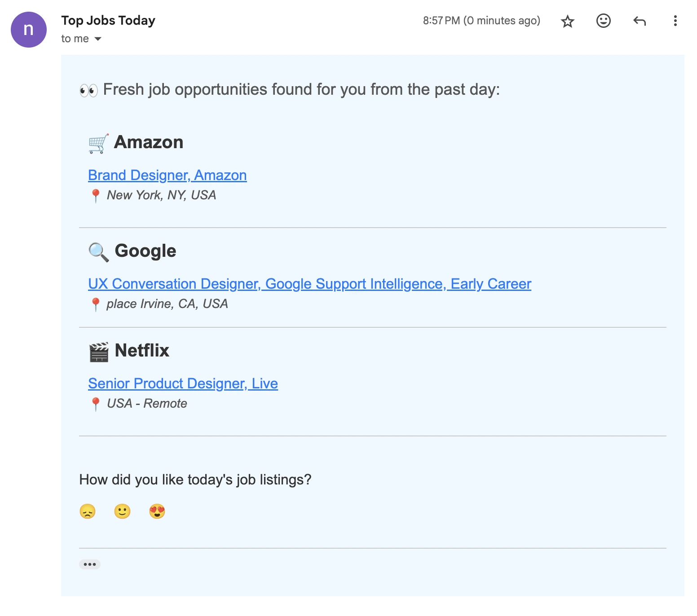Click the purple sender avatar
Image resolution: width=697 pixels, height=616 pixels.
(28, 30)
